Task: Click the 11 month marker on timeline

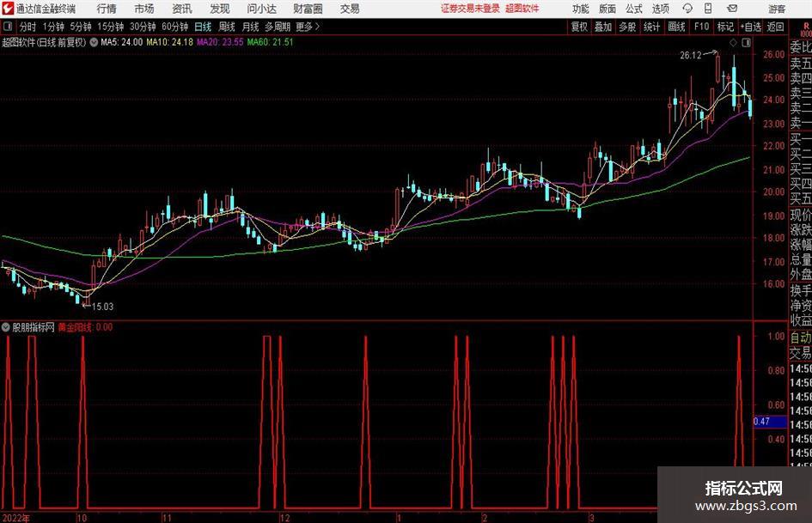Action: pos(167,518)
